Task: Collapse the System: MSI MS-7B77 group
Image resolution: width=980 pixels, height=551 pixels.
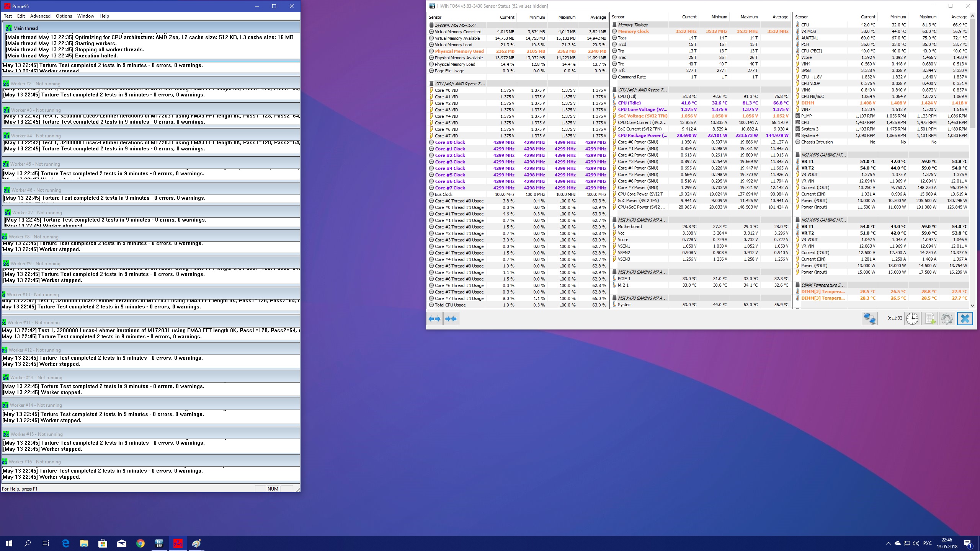Action: (x=455, y=25)
